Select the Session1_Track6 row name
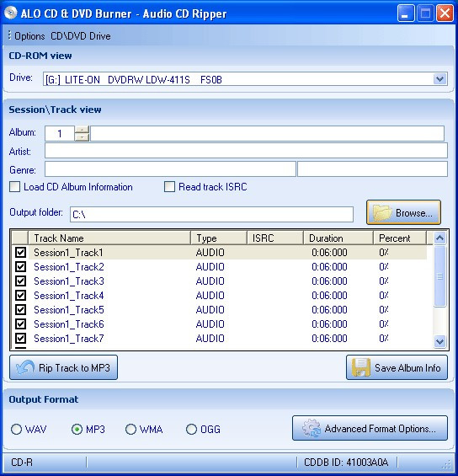Image resolution: width=458 pixels, height=476 pixels. [x=69, y=324]
